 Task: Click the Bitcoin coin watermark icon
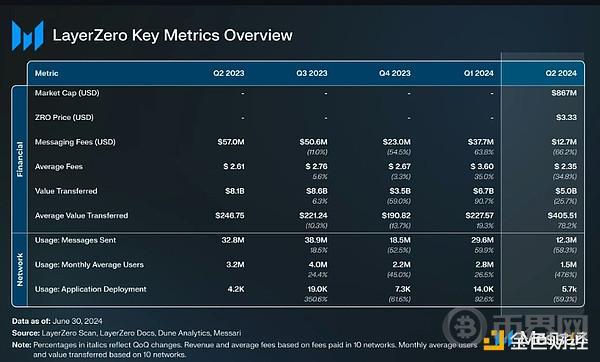466,327
